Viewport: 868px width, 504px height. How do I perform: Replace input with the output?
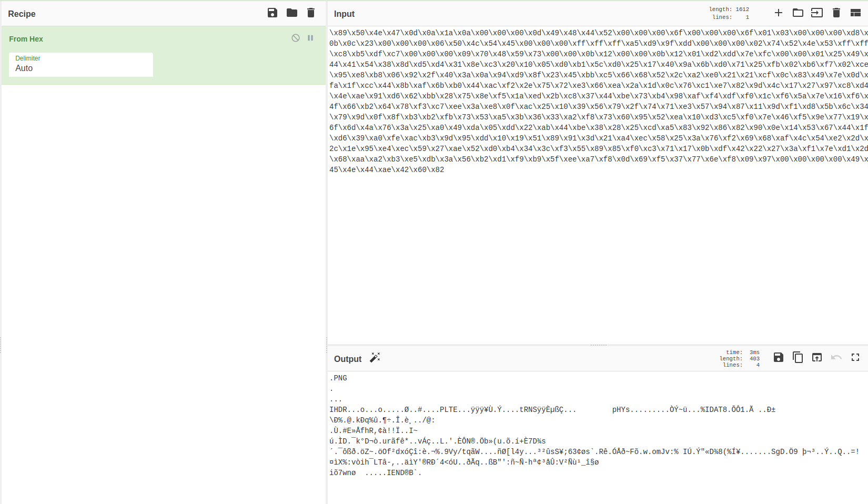coord(817,358)
